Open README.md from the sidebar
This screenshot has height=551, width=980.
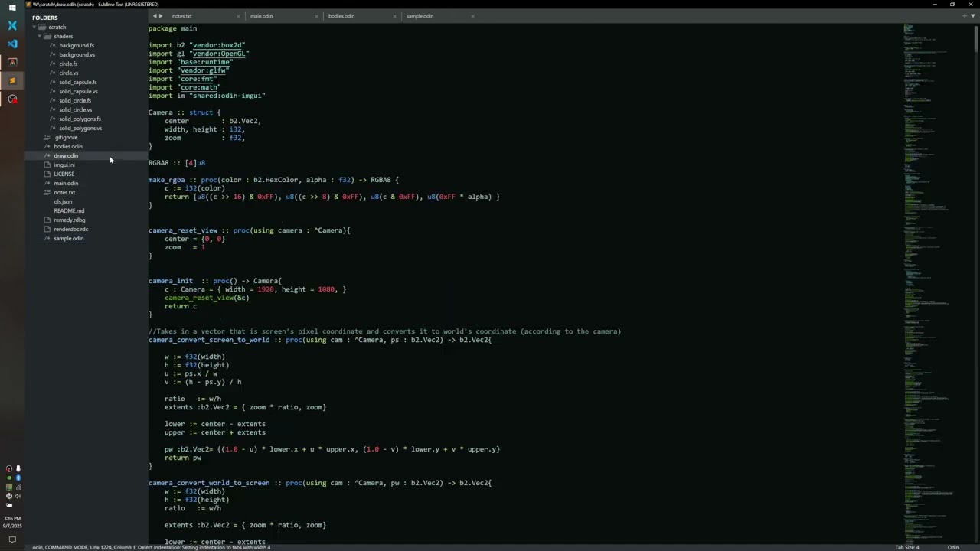point(69,210)
